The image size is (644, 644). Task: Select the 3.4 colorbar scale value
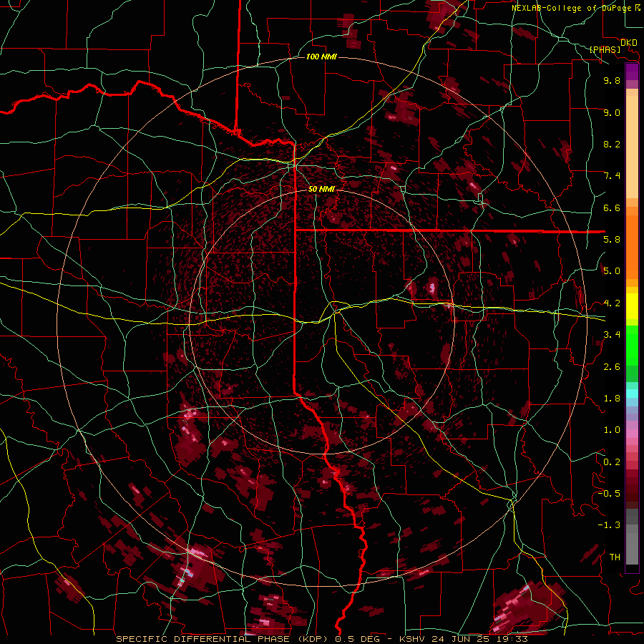[x=612, y=335]
